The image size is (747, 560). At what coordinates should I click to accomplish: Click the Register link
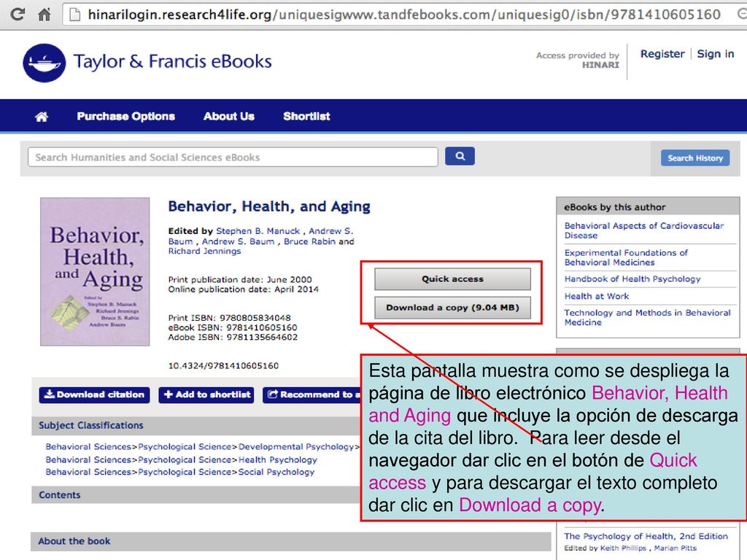pos(662,54)
